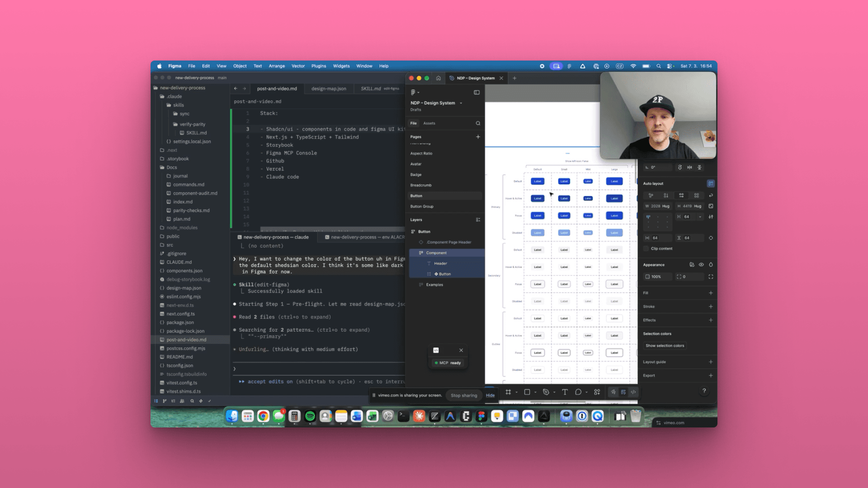The image size is (868, 488).
Task: Switch to the design-map.json editor tab
Action: coord(329,89)
